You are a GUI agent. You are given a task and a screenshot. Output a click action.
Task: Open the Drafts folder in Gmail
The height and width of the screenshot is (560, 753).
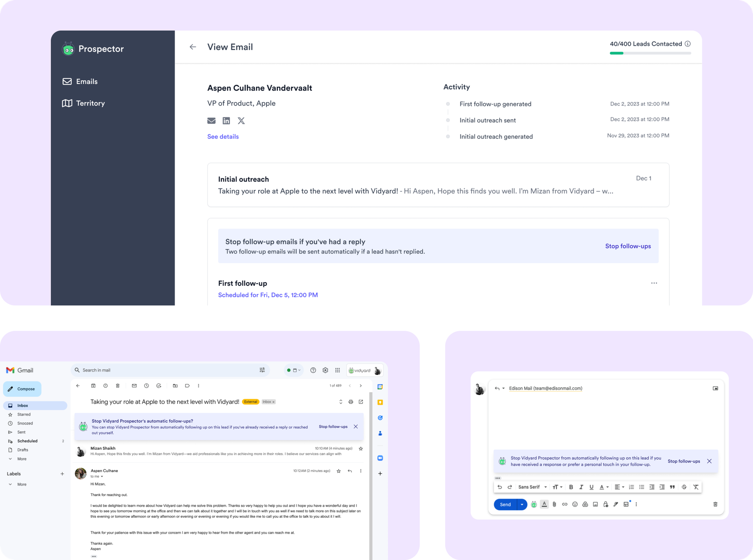tap(23, 450)
